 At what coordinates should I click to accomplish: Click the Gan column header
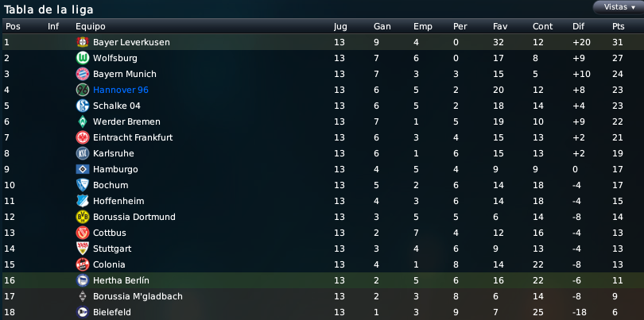coord(382,27)
